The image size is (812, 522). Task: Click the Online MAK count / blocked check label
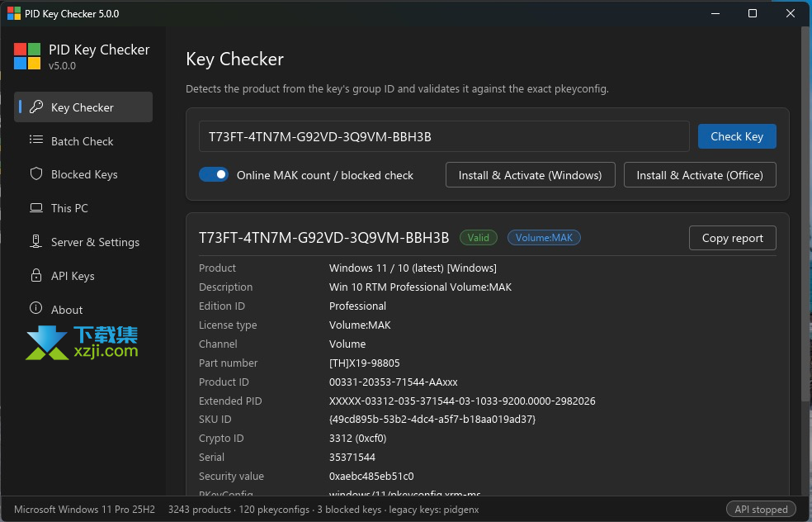(325, 175)
